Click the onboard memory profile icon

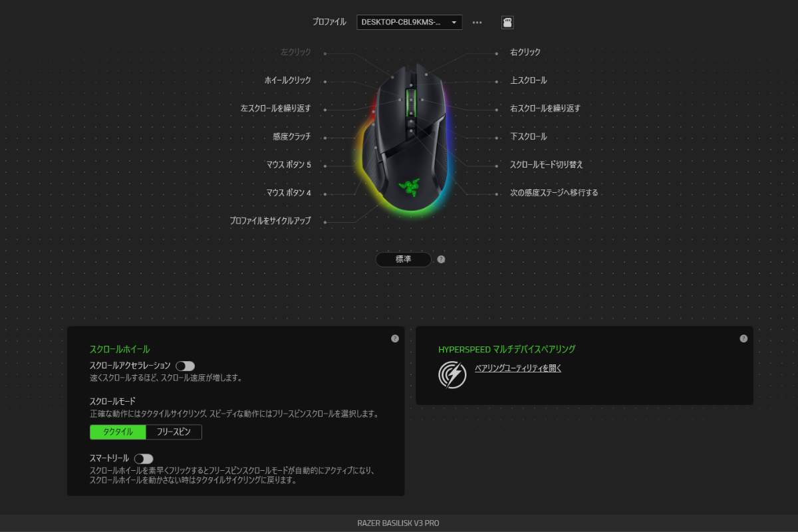tap(507, 22)
